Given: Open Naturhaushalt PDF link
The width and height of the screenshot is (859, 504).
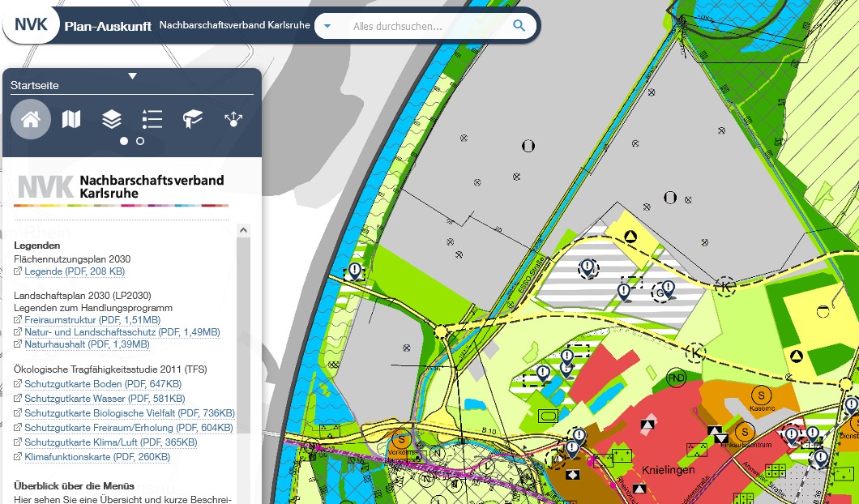Looking at the screenshot, I should (x=87, y=344).
